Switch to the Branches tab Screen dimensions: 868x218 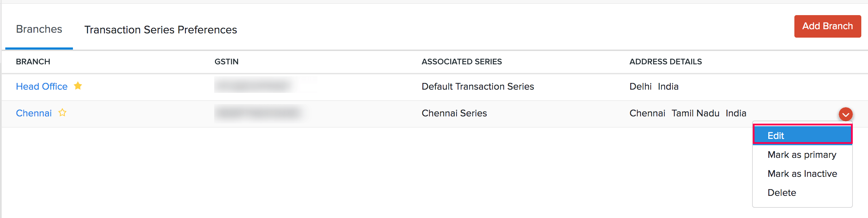pos(39,29)
